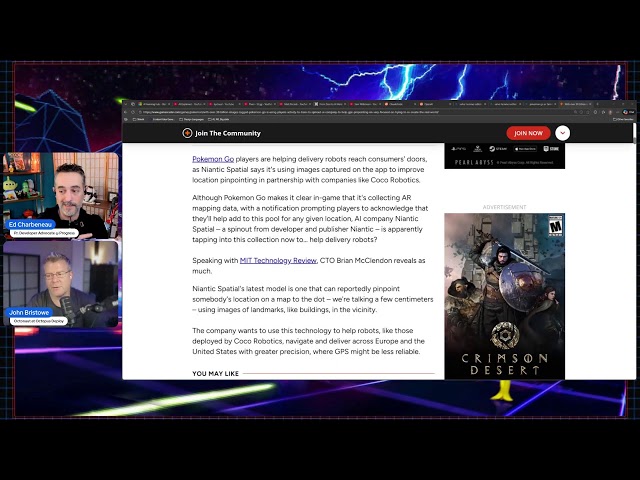Click the PS5 logo in the ad
Screen dimensions: 640x480
click(458, 149)
